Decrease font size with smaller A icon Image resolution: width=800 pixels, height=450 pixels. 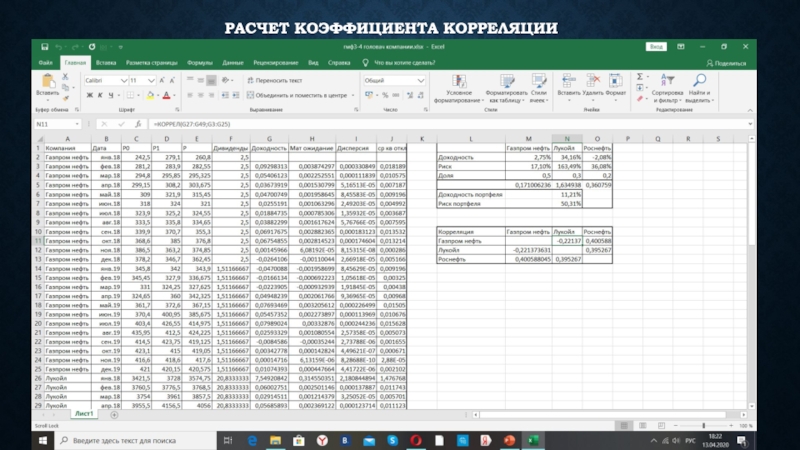coord(172,81)
